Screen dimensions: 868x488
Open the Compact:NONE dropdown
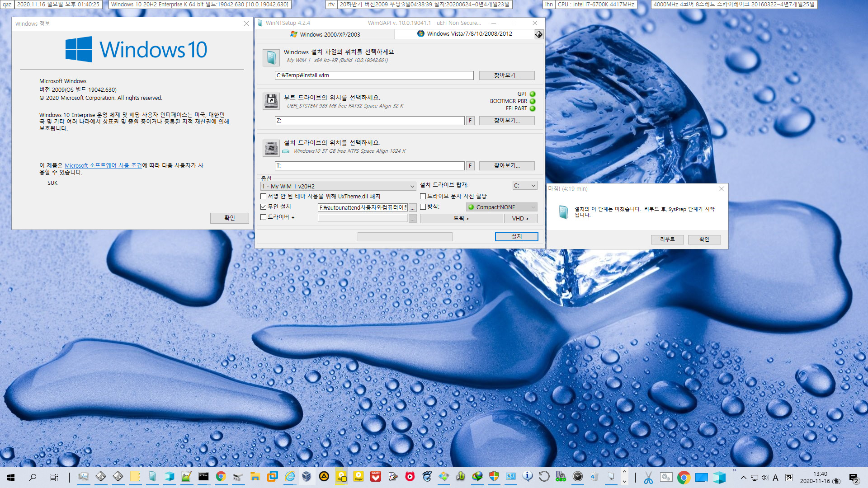point(502,207)
